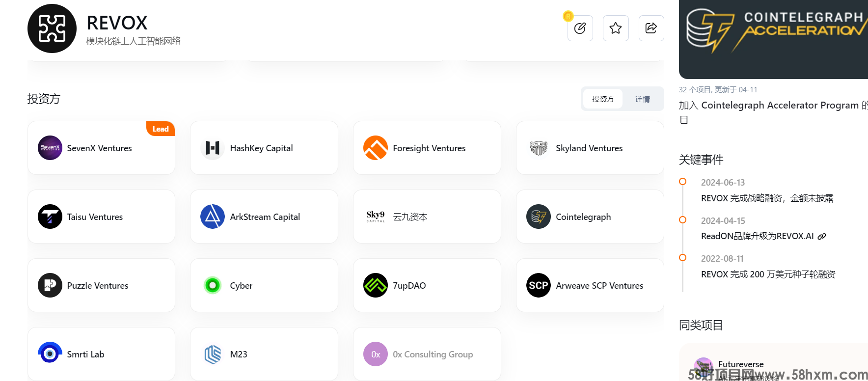The image size is (868, 381).
Task: Open Puzzle Ventures investor name
Action: (x=98, y=285)
